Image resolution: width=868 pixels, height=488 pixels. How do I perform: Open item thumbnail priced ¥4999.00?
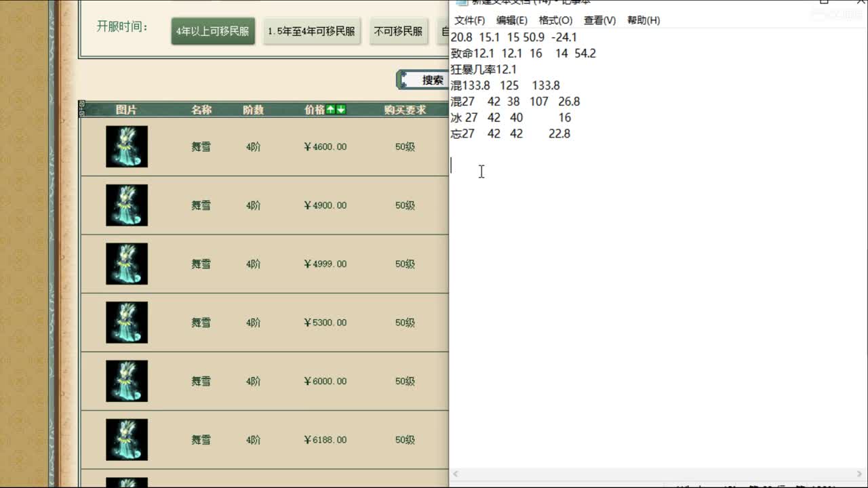tap(127, 264)
